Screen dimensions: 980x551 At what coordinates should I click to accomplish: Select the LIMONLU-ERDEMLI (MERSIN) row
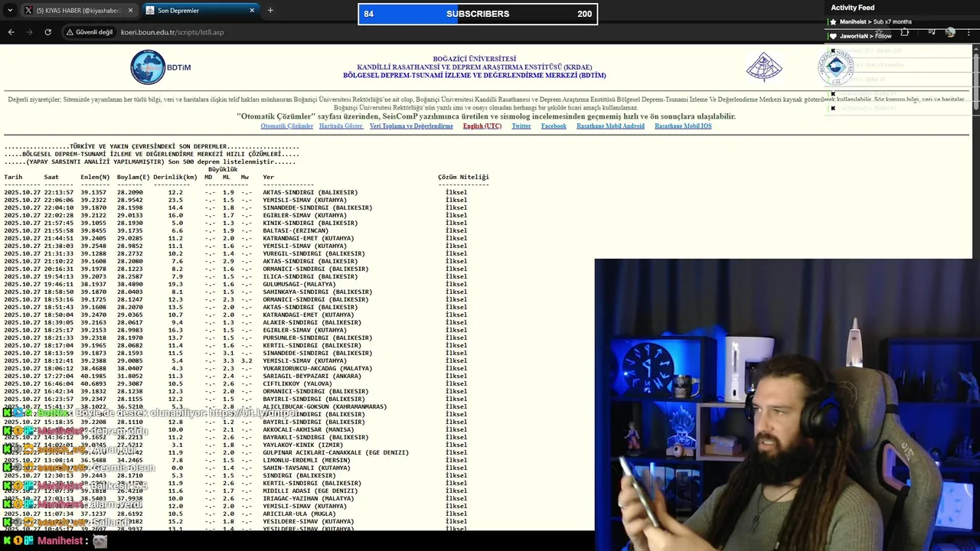click(235, 460)
